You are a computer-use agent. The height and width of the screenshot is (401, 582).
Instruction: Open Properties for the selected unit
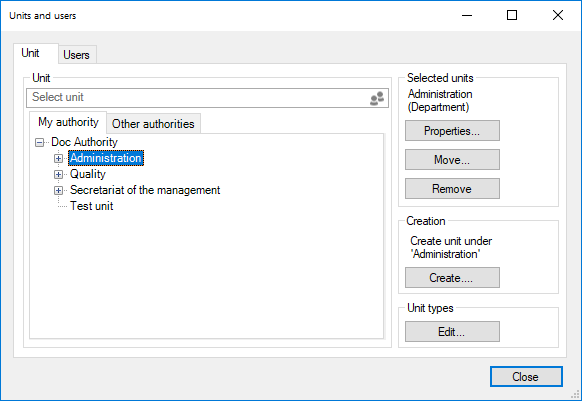(452, 131)
